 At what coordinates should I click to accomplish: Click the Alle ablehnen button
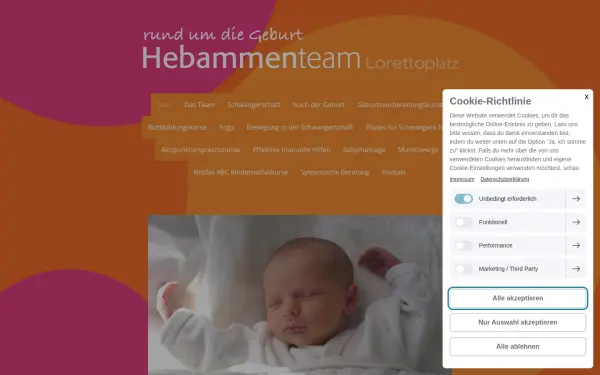click(x=517, y=346)
